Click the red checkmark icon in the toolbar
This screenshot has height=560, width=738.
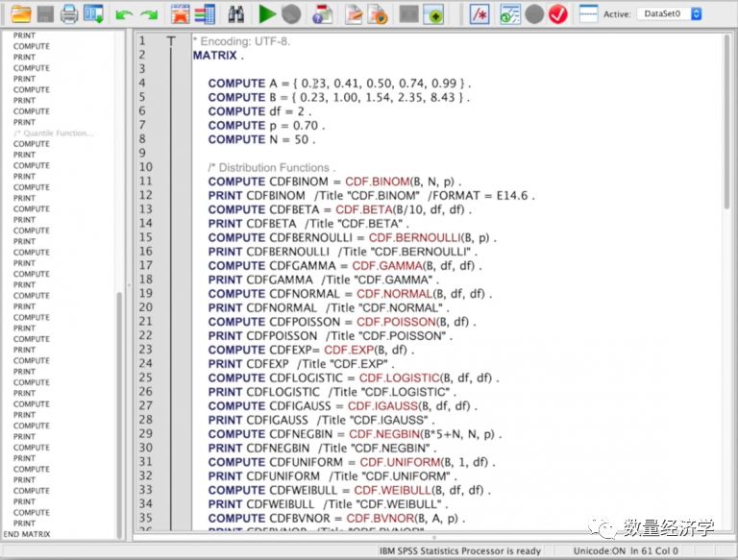click(558, 14)
